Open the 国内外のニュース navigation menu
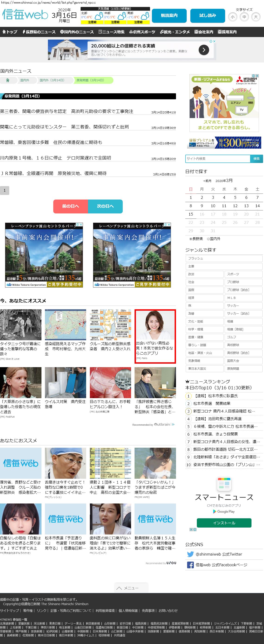The height and width of the screenshot is (644, 264). coord(77,32)
